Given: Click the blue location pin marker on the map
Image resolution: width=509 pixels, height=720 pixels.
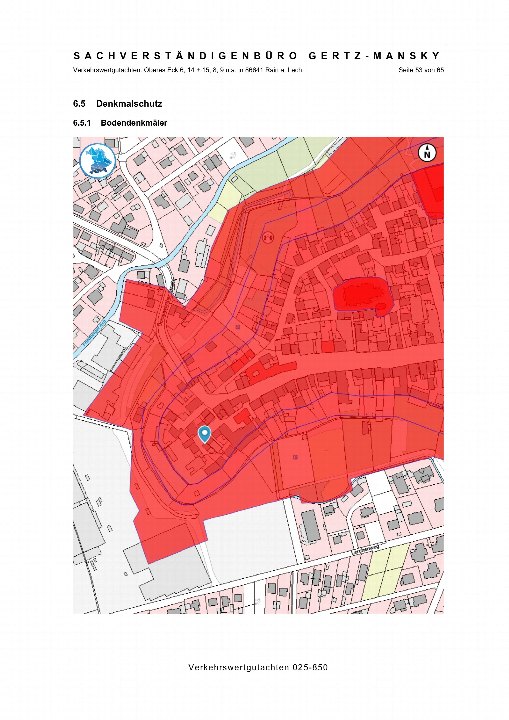Looking at the screenshot, I should [204, 434].
